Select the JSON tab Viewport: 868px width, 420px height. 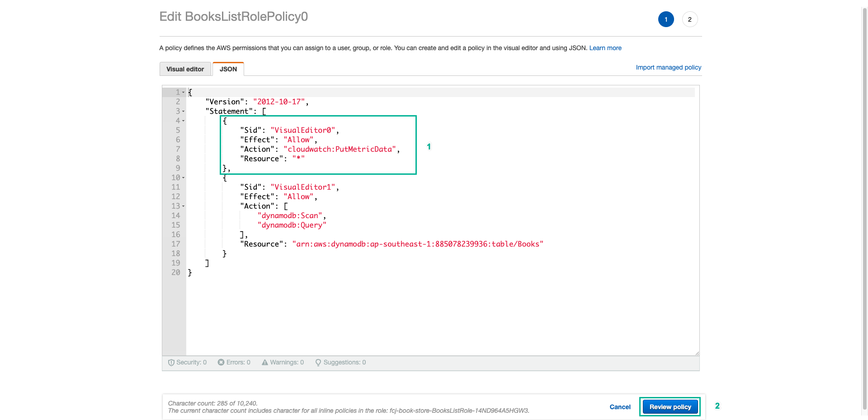228,69
